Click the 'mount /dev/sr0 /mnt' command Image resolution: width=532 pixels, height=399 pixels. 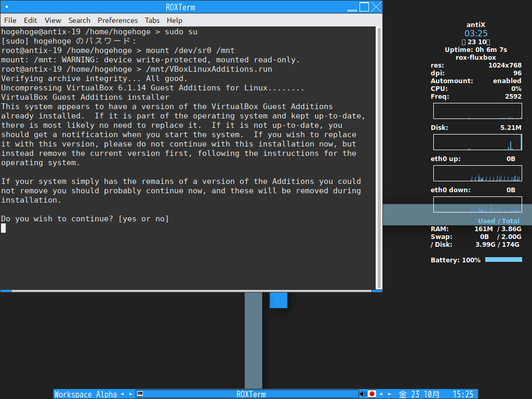(x=190, y=50)
